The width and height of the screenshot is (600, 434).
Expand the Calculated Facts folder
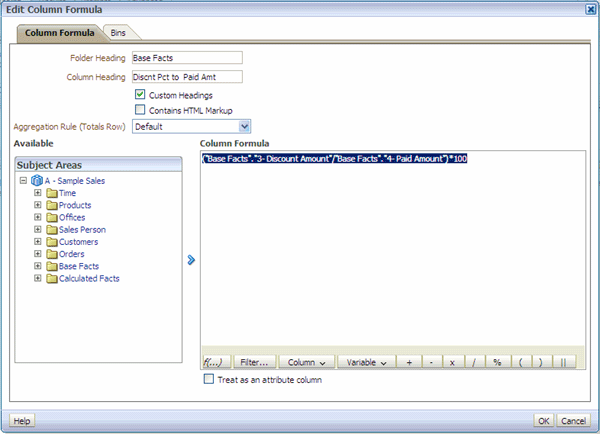[38, 278]
